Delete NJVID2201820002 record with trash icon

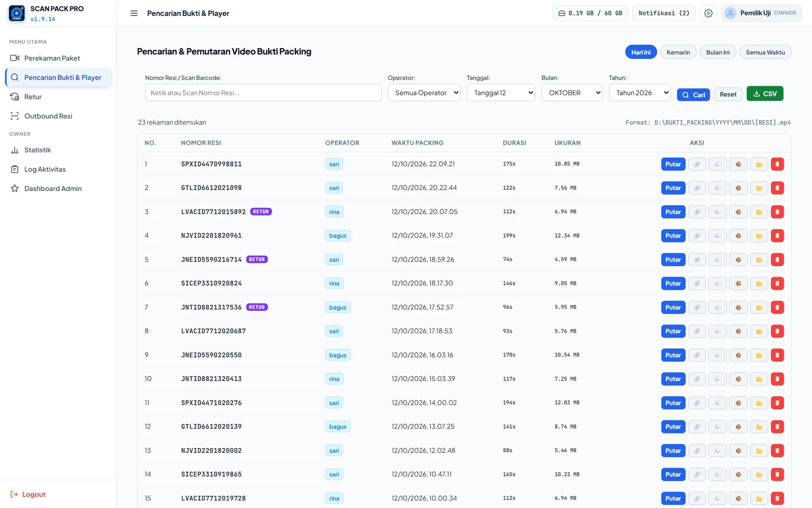(777, 451)
